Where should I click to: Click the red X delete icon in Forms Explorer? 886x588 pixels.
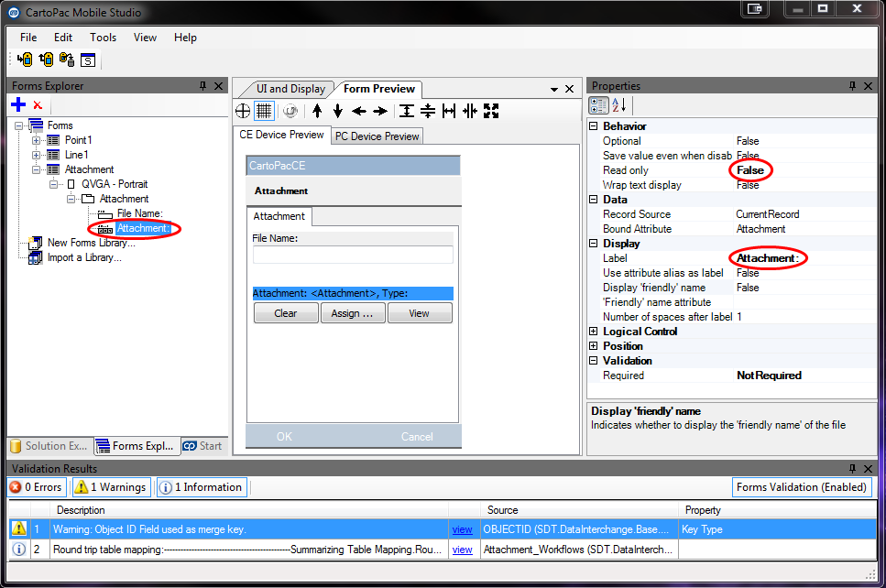(x=38, y=105)
